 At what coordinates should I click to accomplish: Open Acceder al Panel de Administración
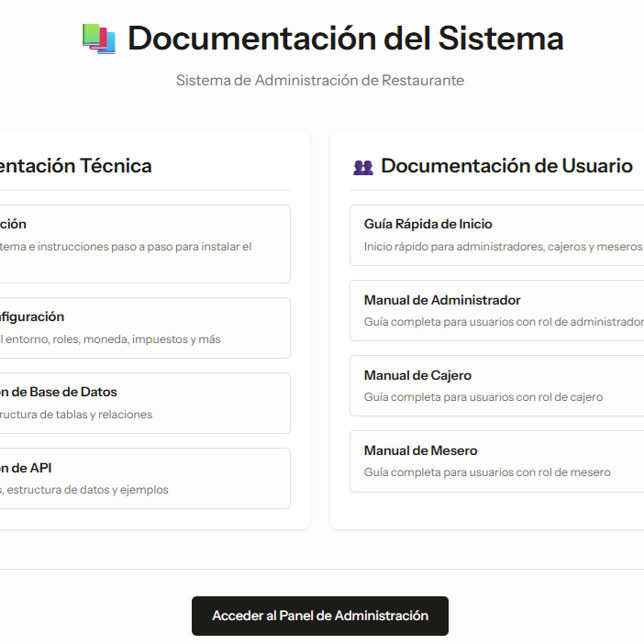[x=320, y=616]
